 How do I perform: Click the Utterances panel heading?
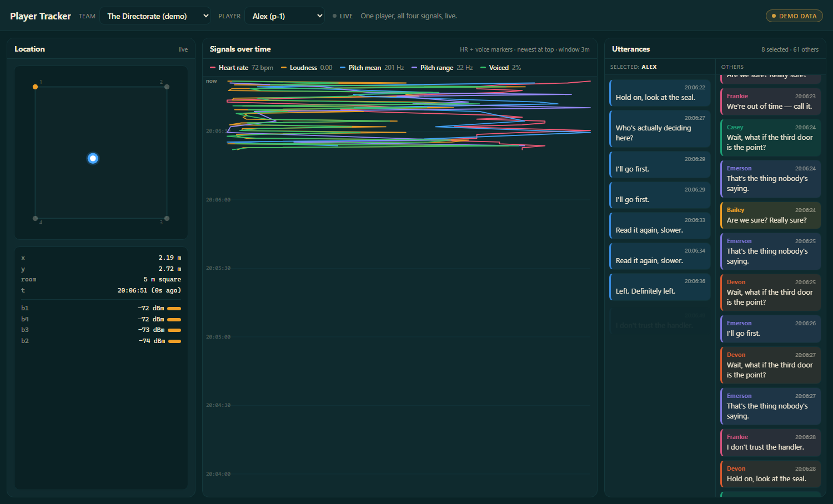coord(631,49)
